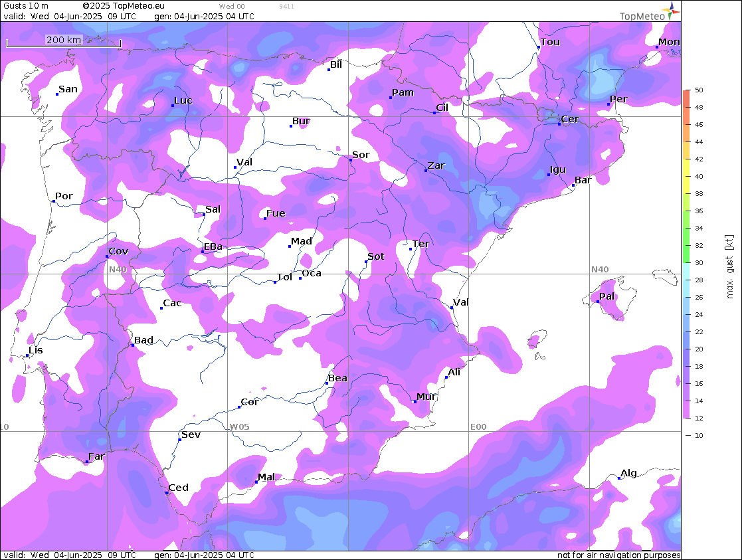This screenshot has height=560, width=742.
Task: Click the legend value 12
Action: pyautogui.click(x=699, y=418)
